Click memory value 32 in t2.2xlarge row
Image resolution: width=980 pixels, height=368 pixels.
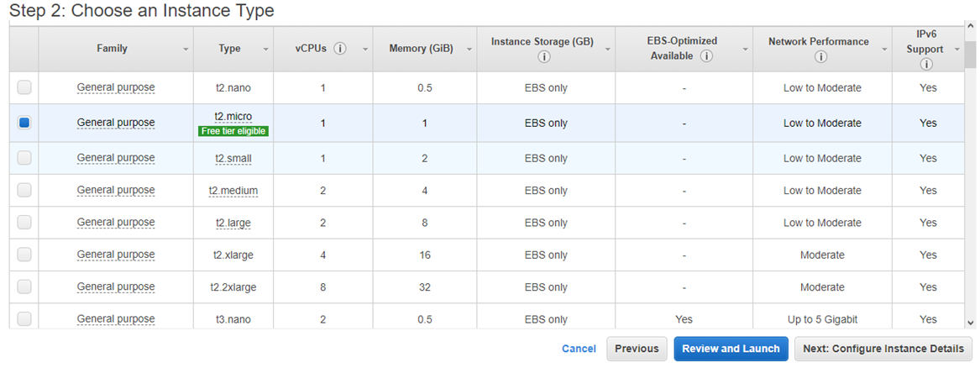tap(424, 287)
